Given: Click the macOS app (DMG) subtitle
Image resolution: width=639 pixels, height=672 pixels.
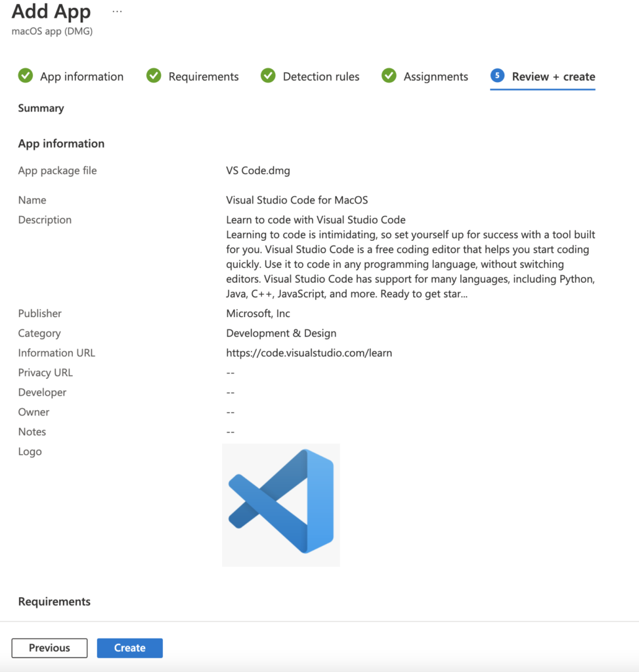Looking at the screenshot, I should tap(52, 31).
